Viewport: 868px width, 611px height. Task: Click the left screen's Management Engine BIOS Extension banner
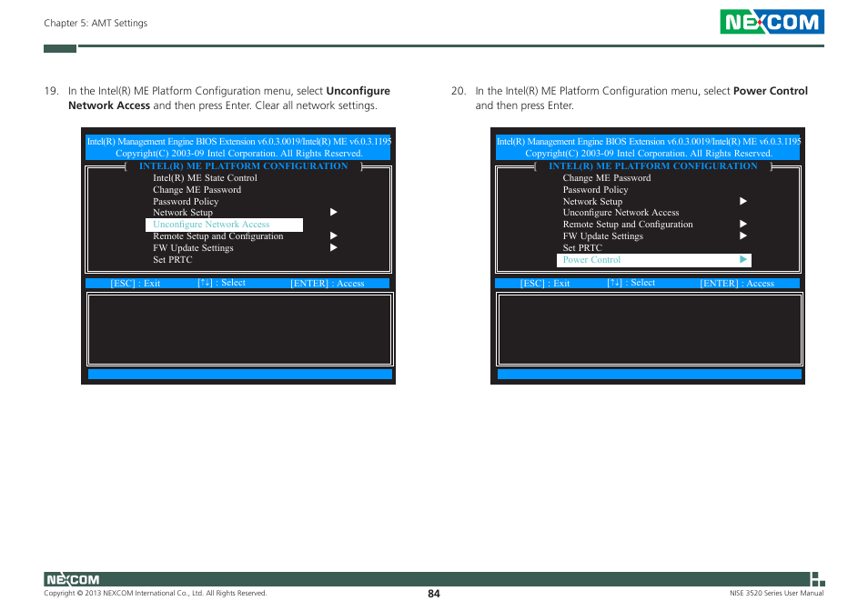pos(238,147)
